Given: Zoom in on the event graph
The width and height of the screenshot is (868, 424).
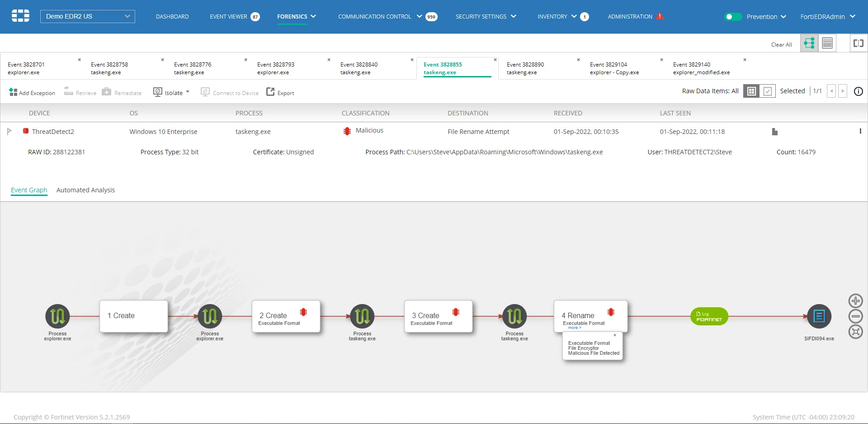Looking at the screenshot, I should 855,300.
